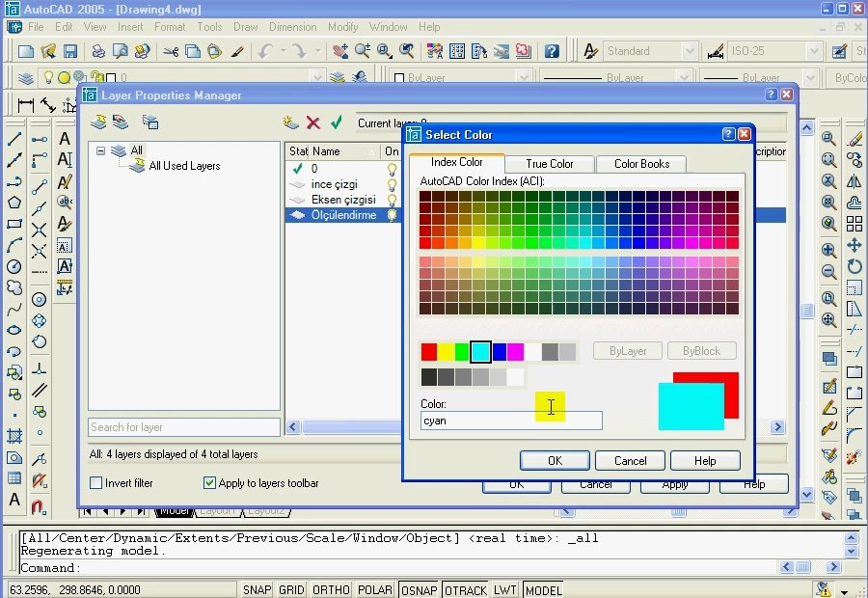Screen dimensions: 868x598
Task: Click New Property Filter icon in Layer Manager
Action: coord(98,122)
